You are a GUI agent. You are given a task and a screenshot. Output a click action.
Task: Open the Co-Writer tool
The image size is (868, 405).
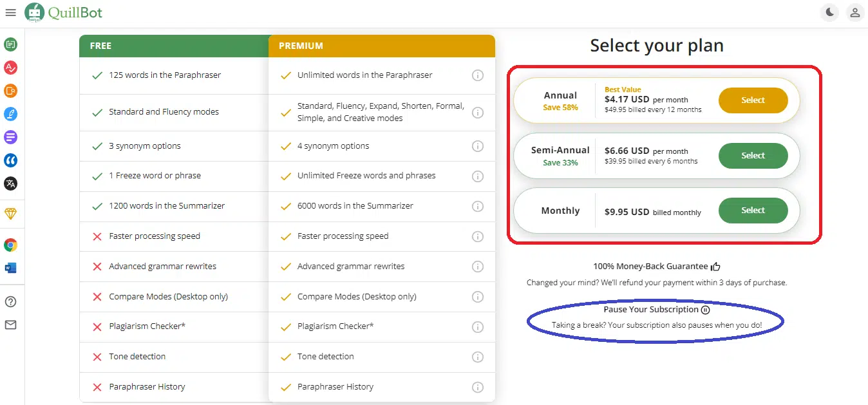10,114
